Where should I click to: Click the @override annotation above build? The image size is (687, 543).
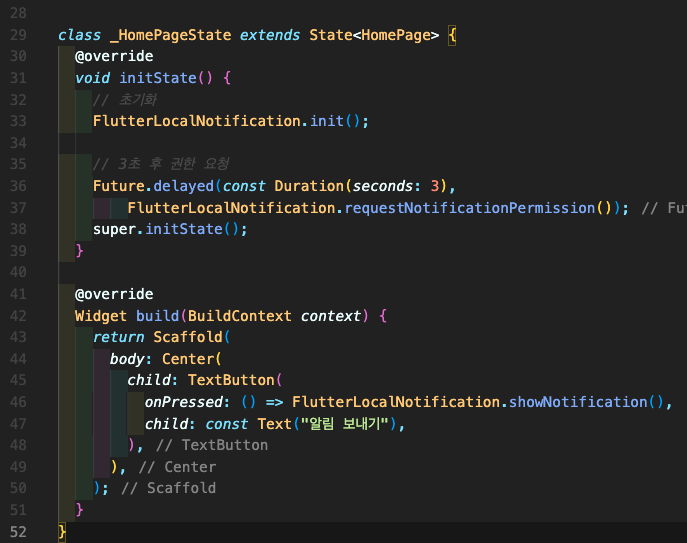coord(114,294)
